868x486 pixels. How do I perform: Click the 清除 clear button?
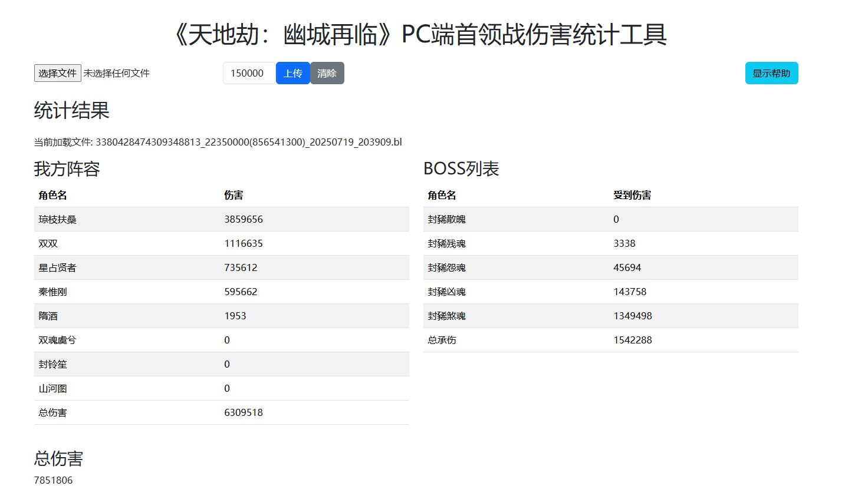tap(327, 73)
